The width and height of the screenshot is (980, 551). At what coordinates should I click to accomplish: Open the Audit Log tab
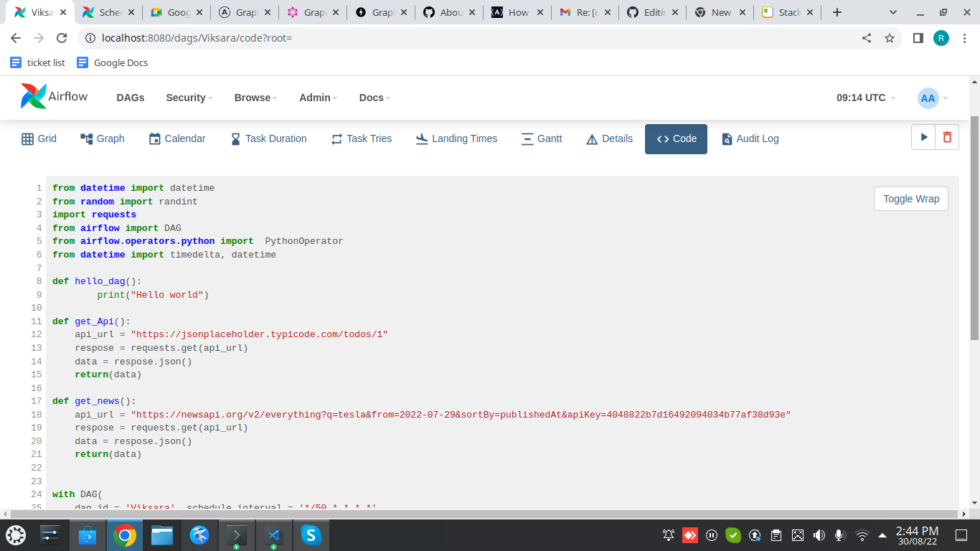pos(750,139)
